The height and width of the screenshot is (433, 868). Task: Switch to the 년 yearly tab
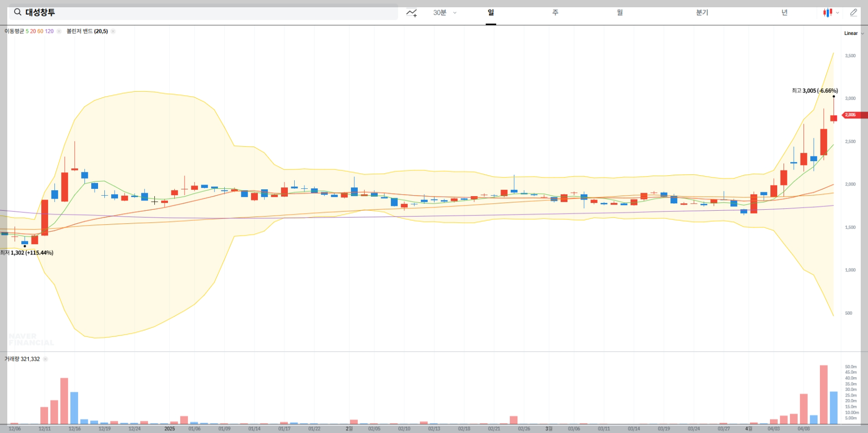[x=785, y=13]
